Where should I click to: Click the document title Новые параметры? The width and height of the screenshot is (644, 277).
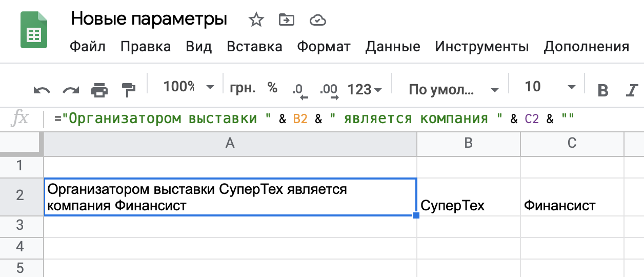[x=149, y=19]
